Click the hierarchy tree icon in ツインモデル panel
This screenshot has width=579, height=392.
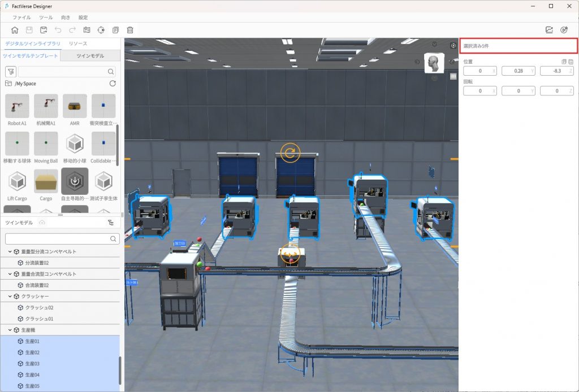pyautogui.click(x=110, y=223)
